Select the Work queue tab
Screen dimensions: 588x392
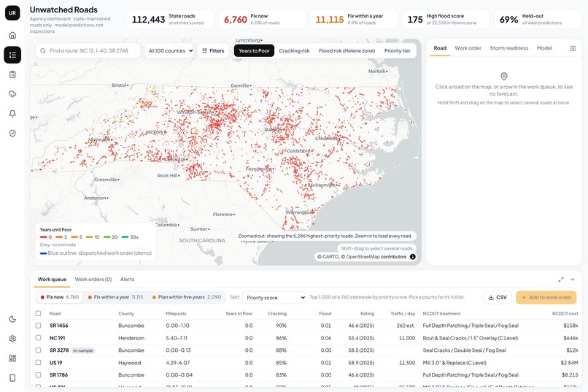pos(52,280)
